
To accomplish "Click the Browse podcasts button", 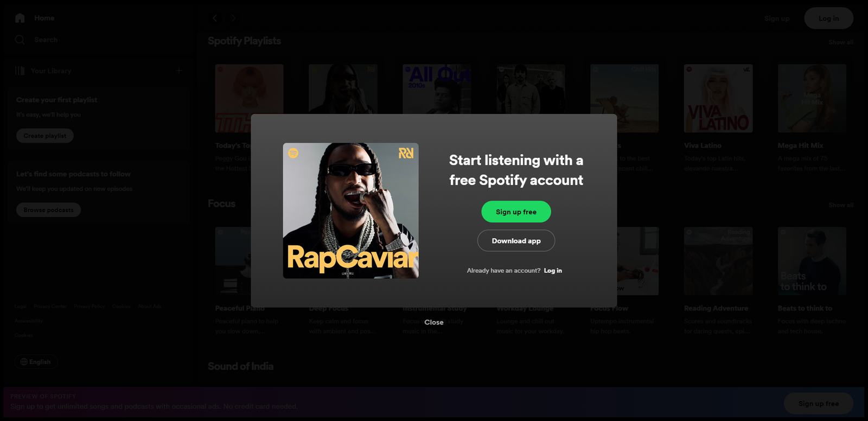I will 48,210.
